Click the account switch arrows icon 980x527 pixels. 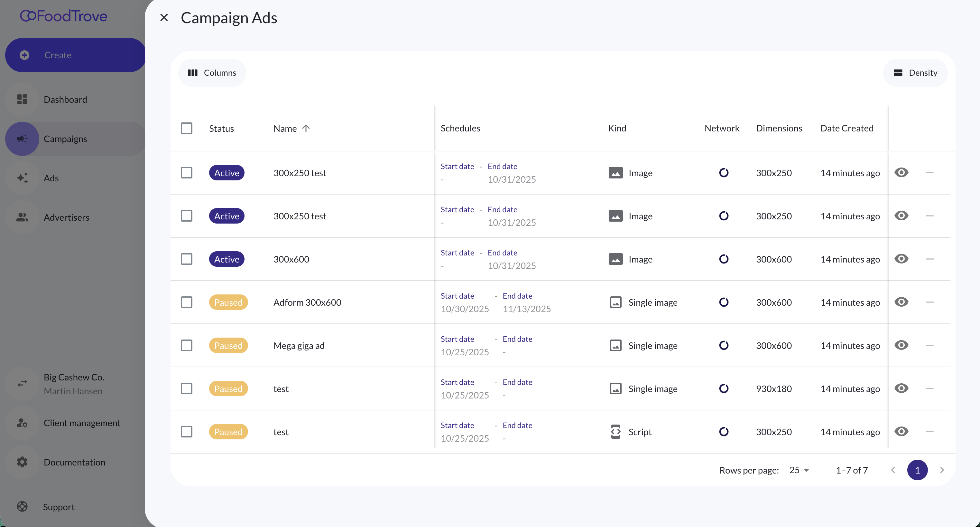22,383
